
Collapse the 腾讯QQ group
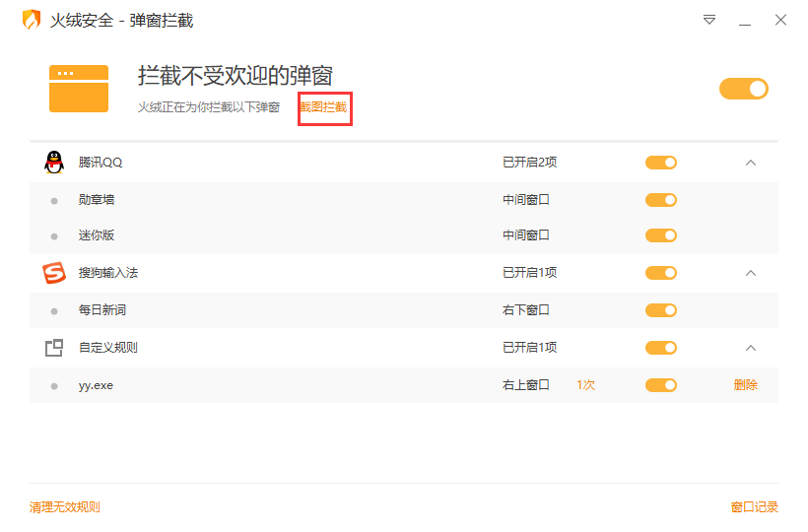[x=751, y=163]
